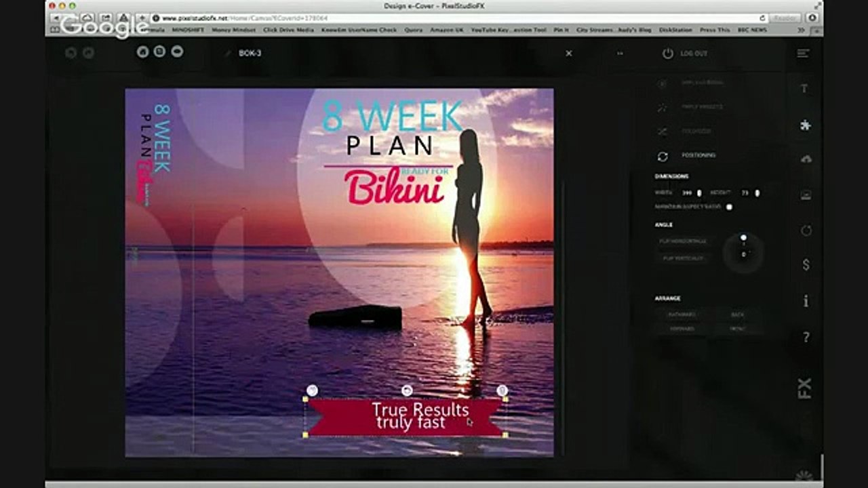Select the Text tool (T) in right sidebar
Screen dimensions: 868x488
(805, 89)
